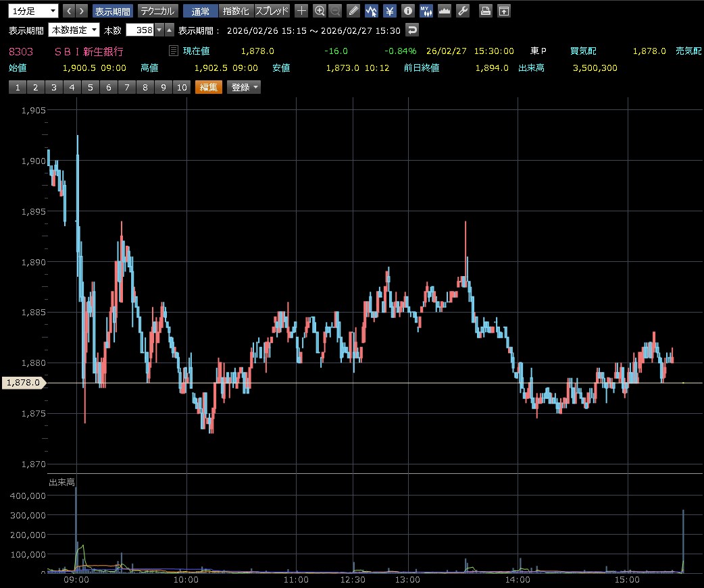Select preset tab number 10
This screenshot has height=588, width=704.
point(181,87)
